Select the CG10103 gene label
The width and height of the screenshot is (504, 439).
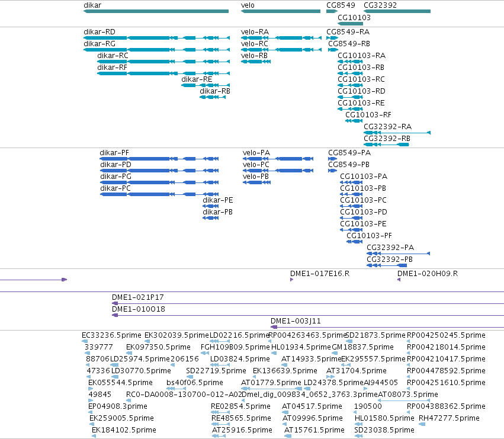pos(354,17)
